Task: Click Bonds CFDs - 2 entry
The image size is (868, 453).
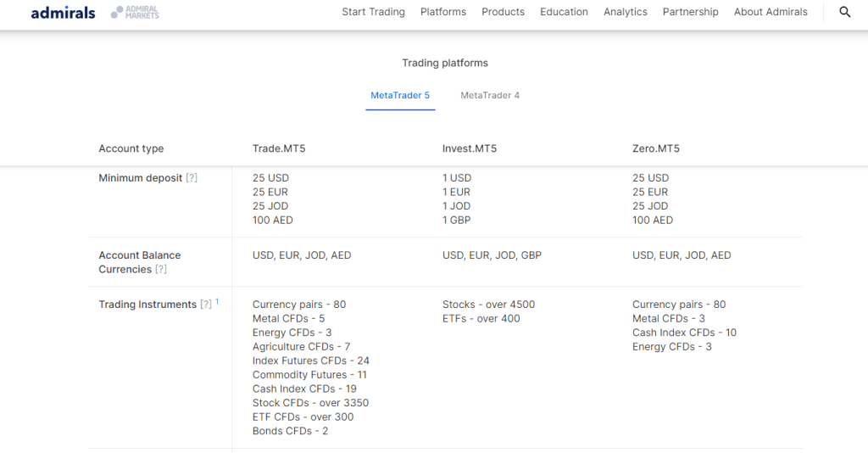Action: (291, 431)
